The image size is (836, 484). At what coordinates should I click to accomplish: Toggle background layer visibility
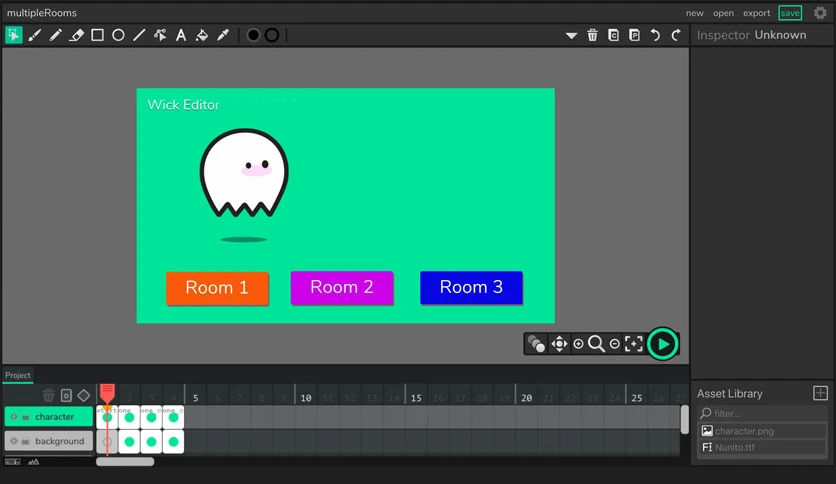[14, 441]
